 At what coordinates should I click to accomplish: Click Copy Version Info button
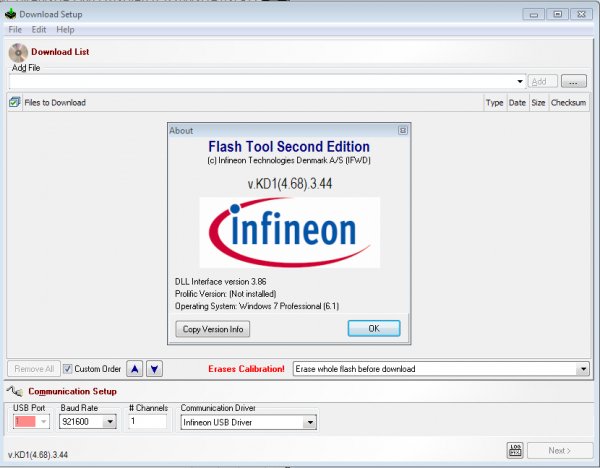[x=213, y=329]
